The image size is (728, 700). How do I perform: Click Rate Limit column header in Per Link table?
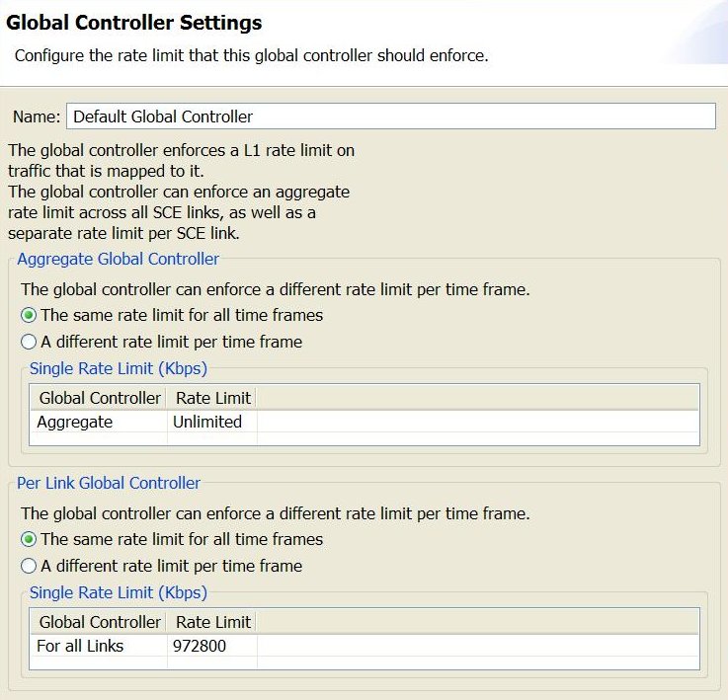[x=212, y=622]
